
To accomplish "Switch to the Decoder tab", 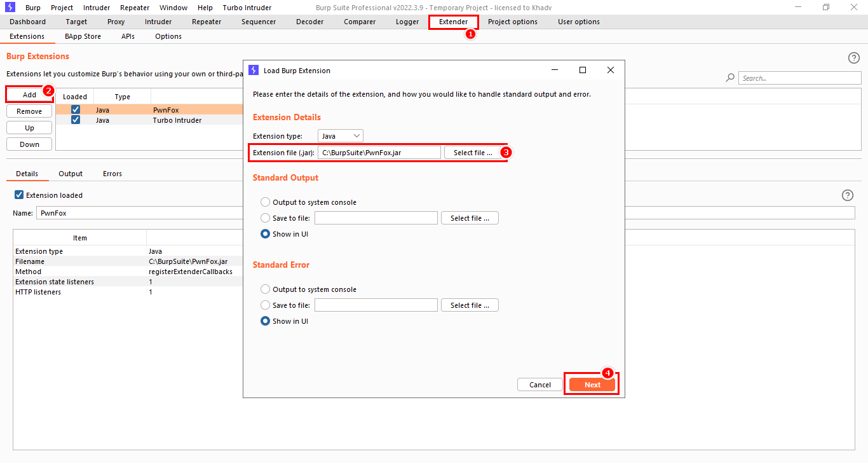I will click(x=309, y=22).
